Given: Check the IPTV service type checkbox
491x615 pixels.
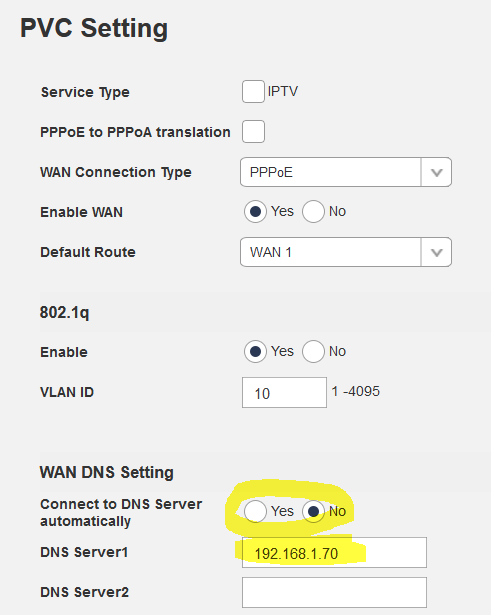Looking at the screenshot, I should pos(253,91).
